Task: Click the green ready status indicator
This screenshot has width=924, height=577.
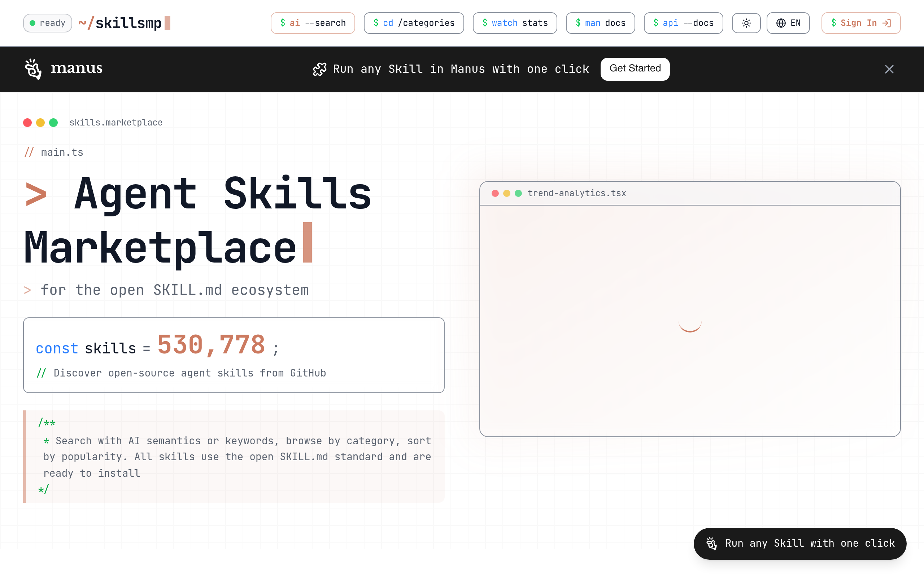Action: click(33, 23)
